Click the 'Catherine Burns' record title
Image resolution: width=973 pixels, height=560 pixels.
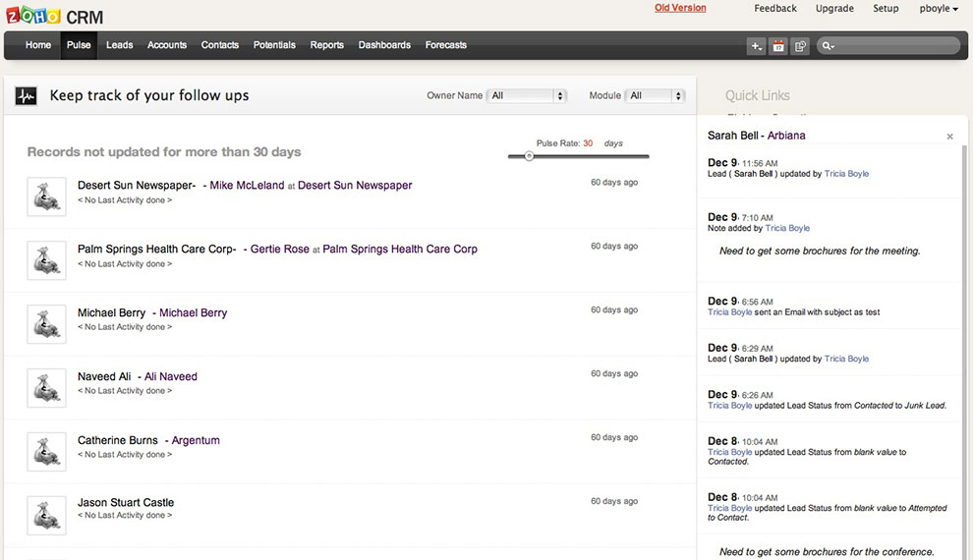coord(118,441)
